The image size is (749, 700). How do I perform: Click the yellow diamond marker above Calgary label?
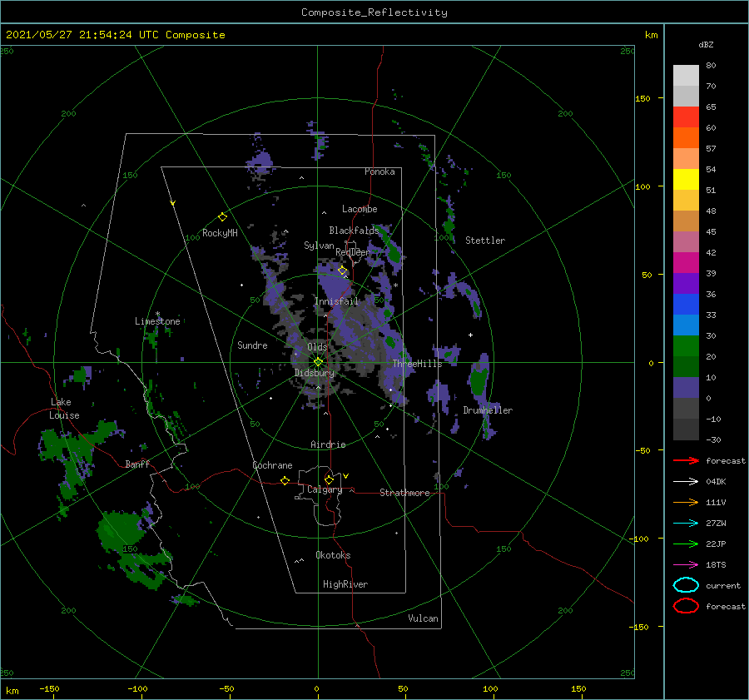point(329,479)
